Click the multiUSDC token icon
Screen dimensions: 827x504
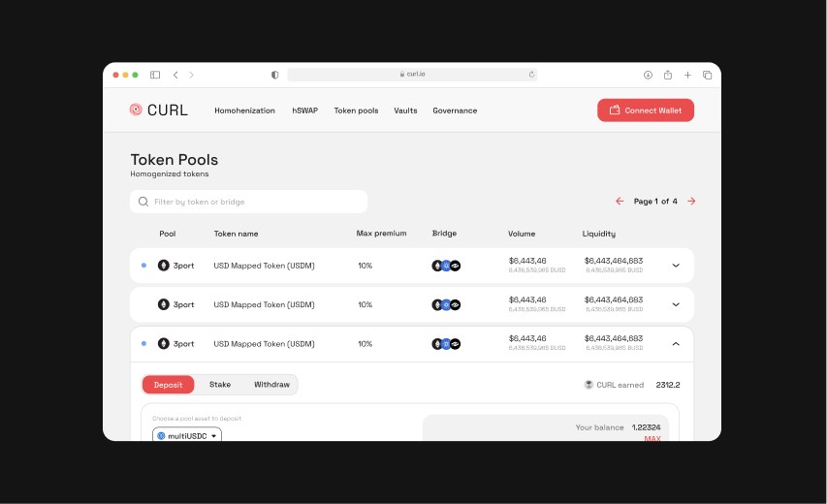point(161,436)
